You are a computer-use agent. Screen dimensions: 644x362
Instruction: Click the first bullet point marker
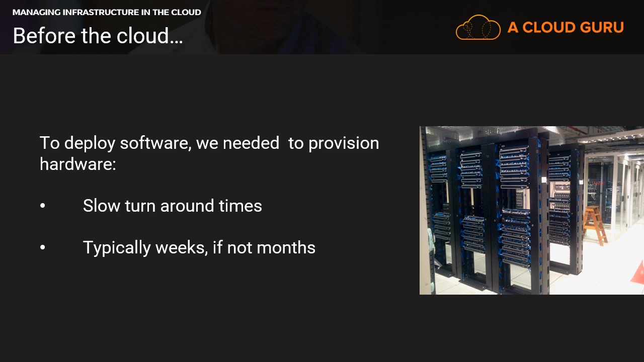43,206
